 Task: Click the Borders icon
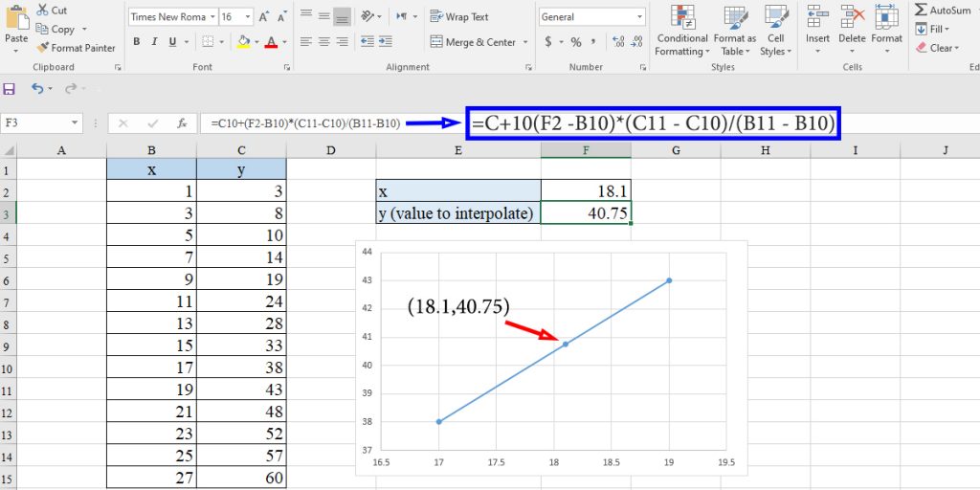(x=208, y=42)
